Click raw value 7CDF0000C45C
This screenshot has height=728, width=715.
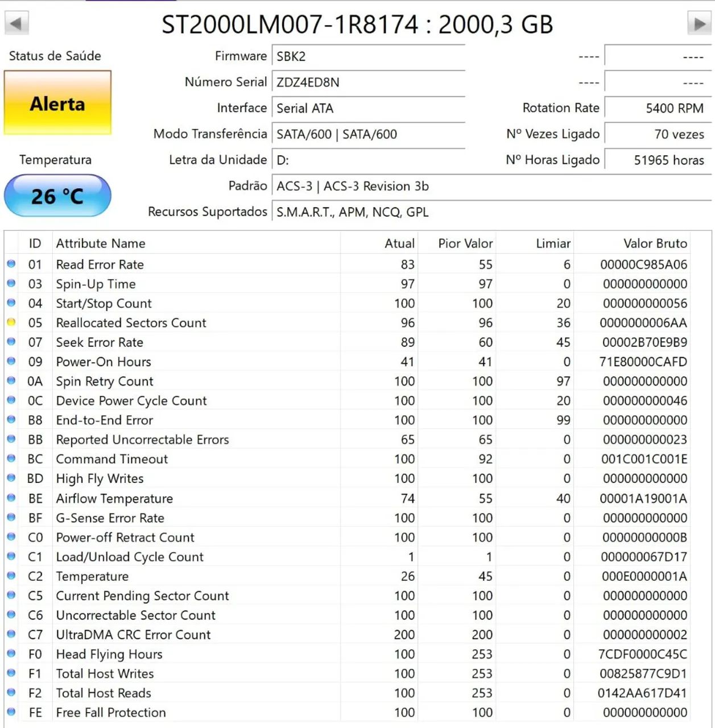pyautogui.click(x=643, y=654)
